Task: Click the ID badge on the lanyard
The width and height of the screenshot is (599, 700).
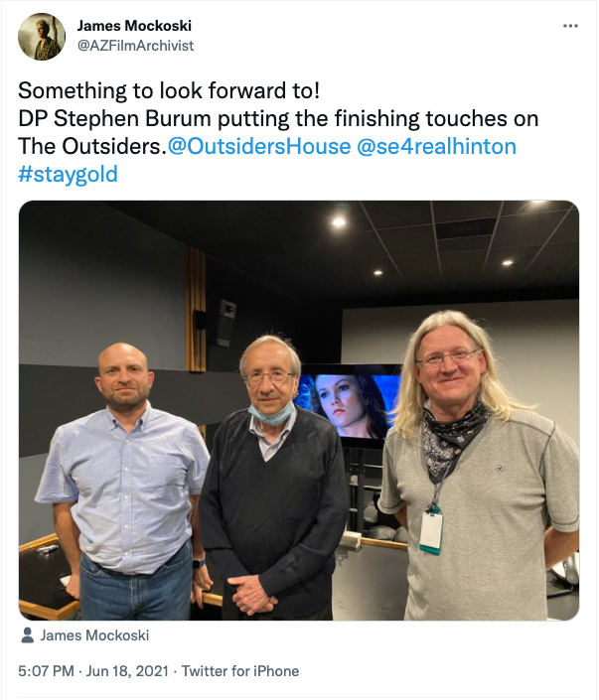Action: pyautogui.click(x=431, y=532)
